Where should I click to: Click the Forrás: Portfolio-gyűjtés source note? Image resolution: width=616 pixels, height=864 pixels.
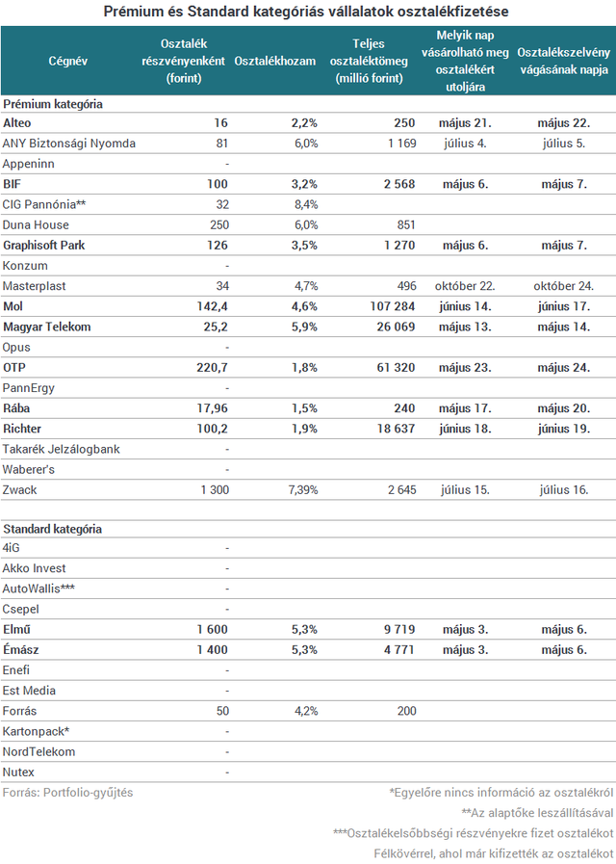(67, 793)
